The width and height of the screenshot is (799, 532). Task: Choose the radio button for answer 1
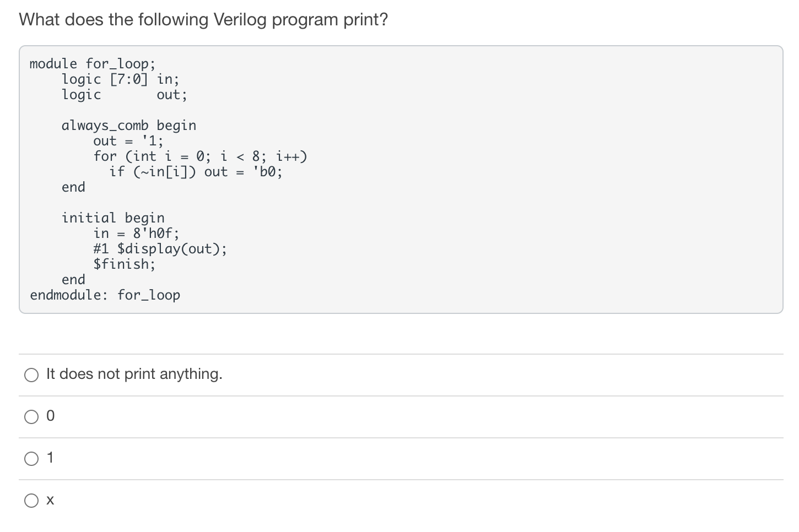click(x=31, y=459)
